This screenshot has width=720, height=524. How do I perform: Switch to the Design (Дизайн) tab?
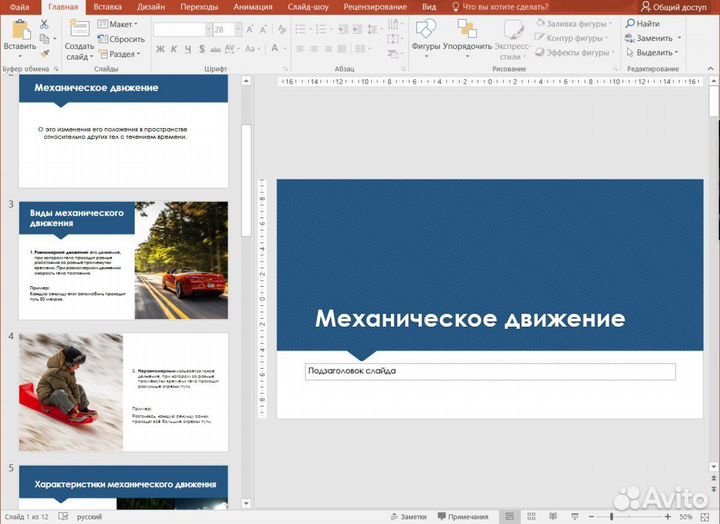click(x=151, y=7)
